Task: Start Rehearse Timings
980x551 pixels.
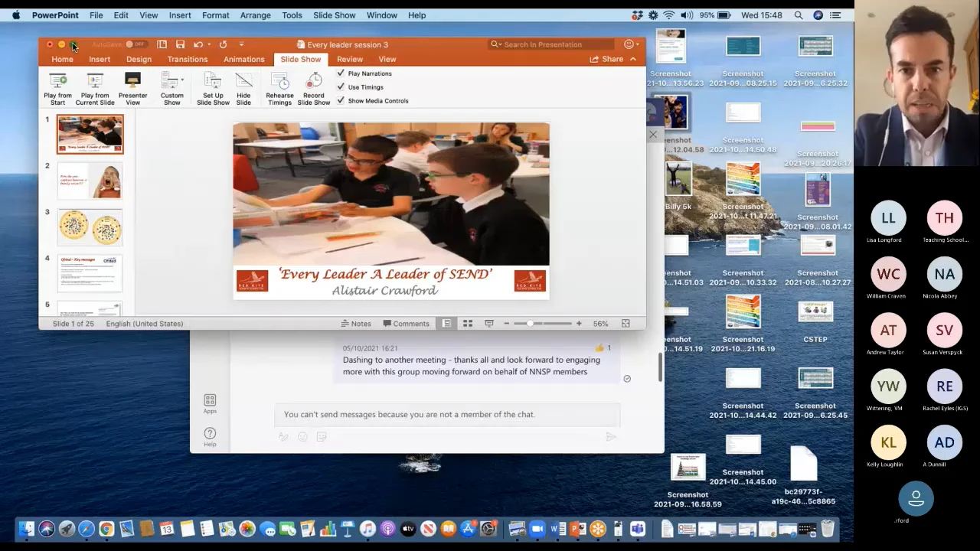Action: pyautogui.click(x=279, y=81)
